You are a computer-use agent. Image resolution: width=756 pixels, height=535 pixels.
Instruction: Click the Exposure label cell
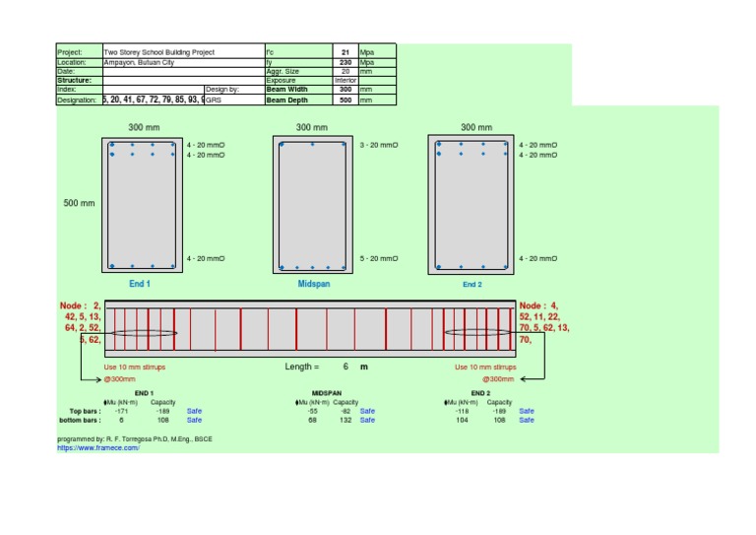click(x=298, y=80)
